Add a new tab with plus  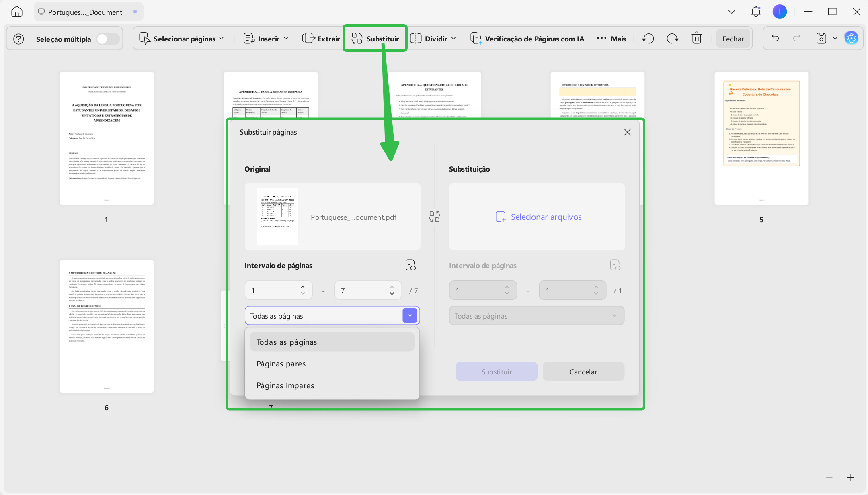click(156, 12)
